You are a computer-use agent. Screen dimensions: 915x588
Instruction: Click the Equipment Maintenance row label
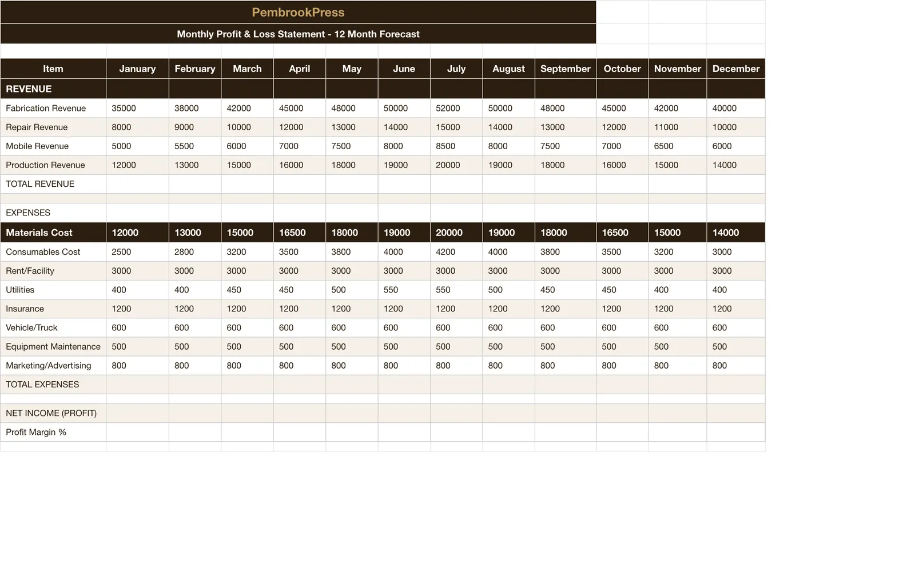tap(53, 346)
